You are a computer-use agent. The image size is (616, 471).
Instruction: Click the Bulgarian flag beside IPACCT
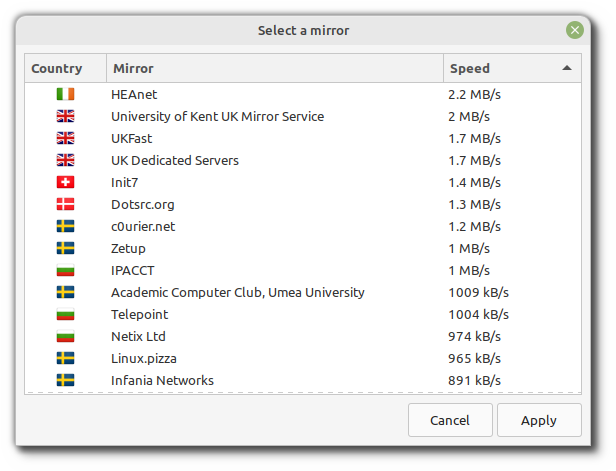[65, 270]
